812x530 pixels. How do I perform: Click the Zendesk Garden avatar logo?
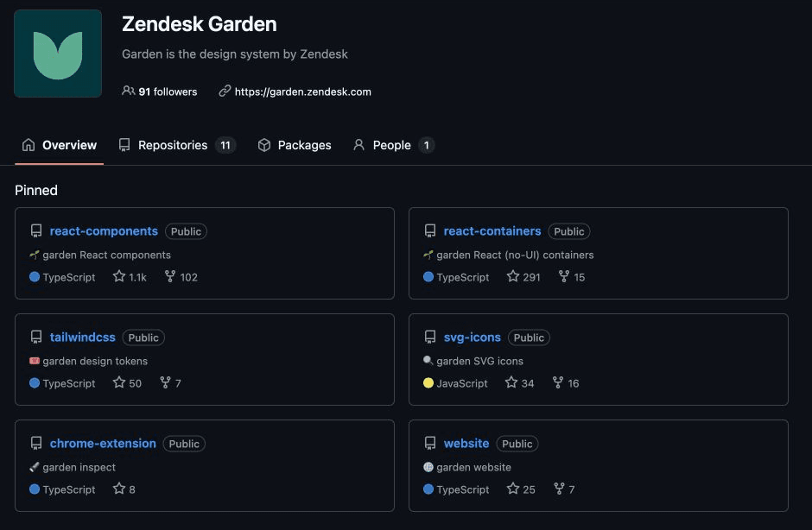(x=58, y=54)
